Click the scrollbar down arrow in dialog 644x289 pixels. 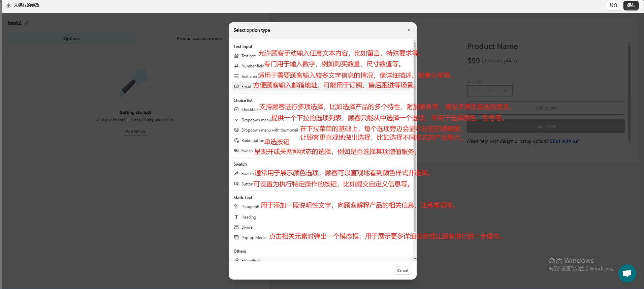pos(415,259)
